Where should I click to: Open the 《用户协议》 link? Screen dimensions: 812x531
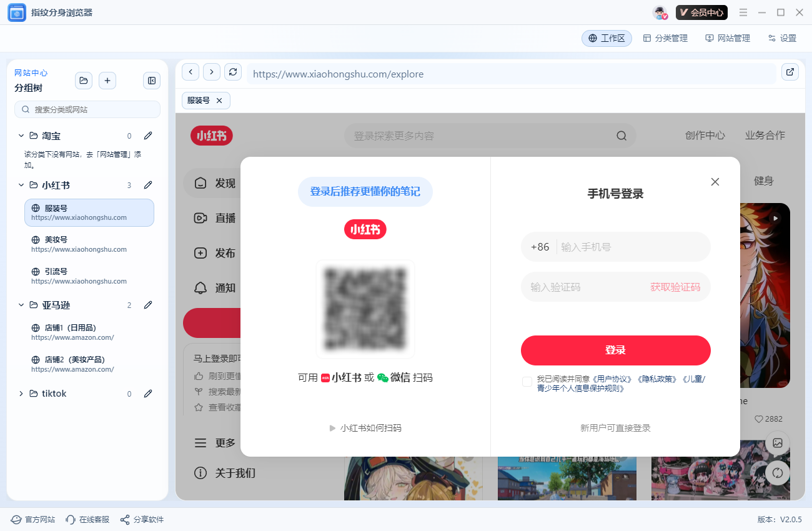613,379
